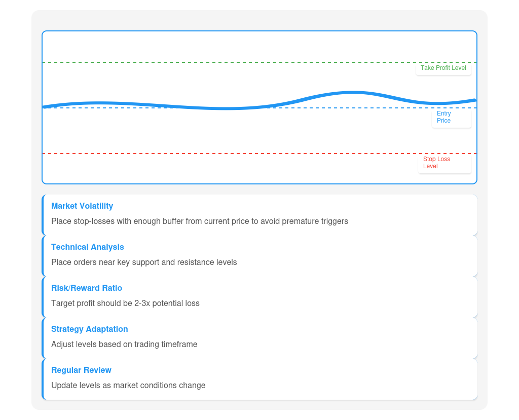Image resolution: width=519 pixels, height=420 pixels.
Task: Click the trading timeframe description text
Action: coord(124,345)
